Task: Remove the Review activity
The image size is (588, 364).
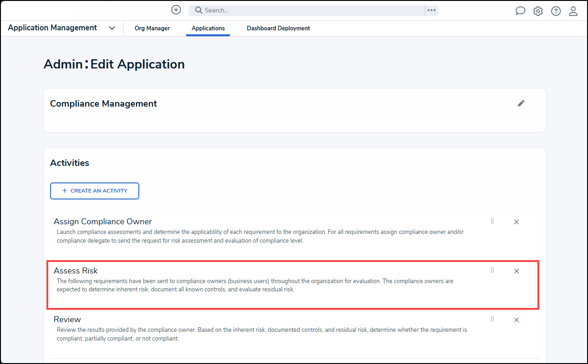Action: [x=516, y=320]
